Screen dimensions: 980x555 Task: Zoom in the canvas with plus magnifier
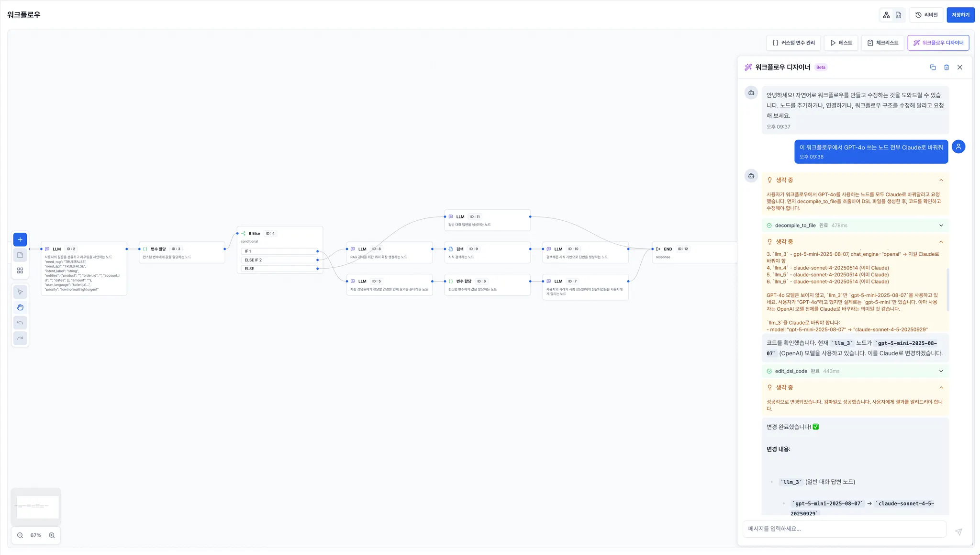click(x=52, y=535)
